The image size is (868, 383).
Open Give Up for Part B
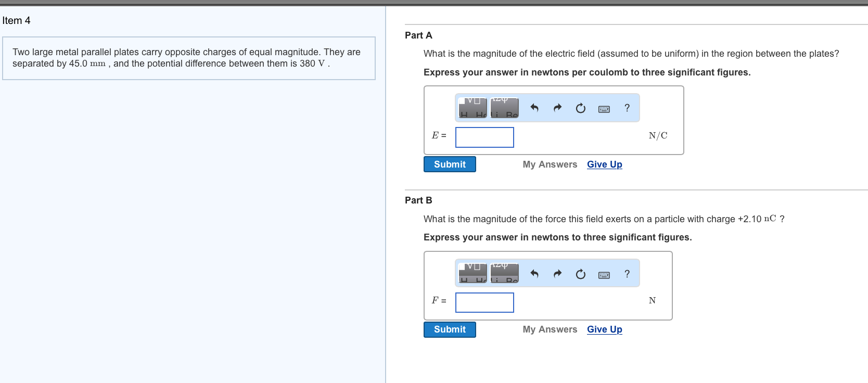click(x=604, y=329)
